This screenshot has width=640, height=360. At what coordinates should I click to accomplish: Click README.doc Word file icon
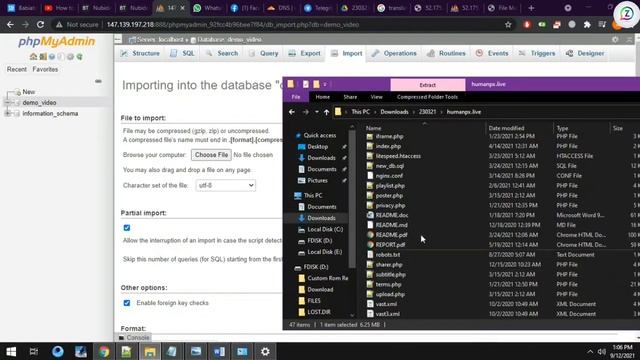tap(370, 215)
